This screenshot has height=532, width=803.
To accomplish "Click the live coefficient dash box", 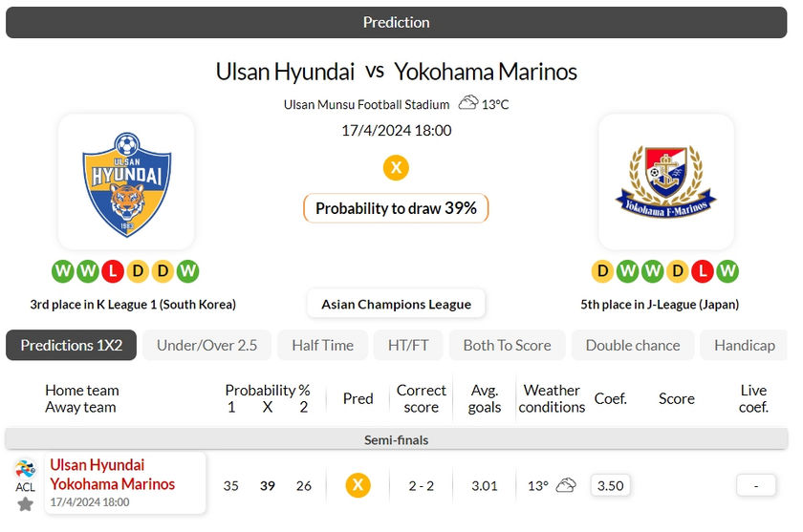I will [756, 485].
